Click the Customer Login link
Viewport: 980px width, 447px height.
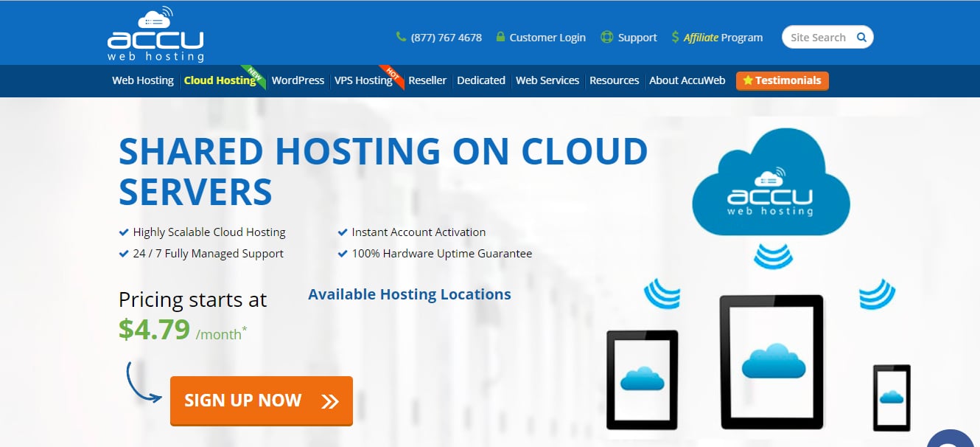pos(548,36)
